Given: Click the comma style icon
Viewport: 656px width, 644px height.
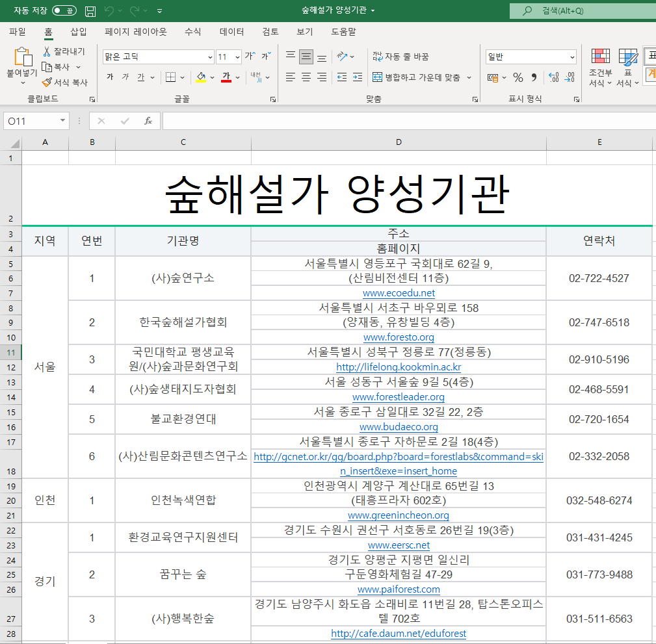Looking at the screenshot, I should pyautogui.click(x=534, y=77).
